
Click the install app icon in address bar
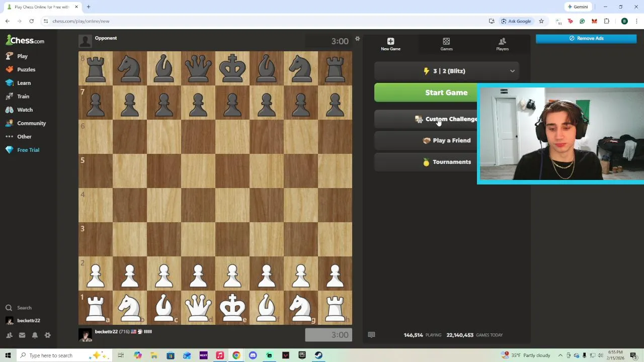[492, 21]
